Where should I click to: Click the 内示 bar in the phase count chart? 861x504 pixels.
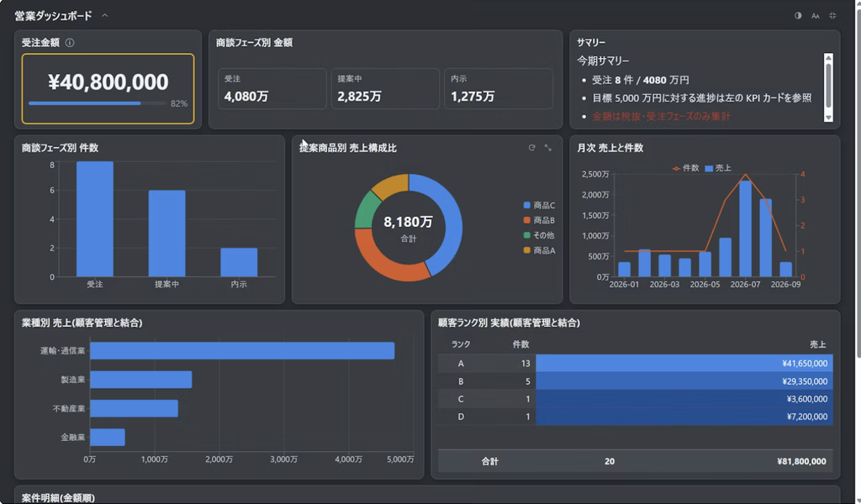pos(239,262)
